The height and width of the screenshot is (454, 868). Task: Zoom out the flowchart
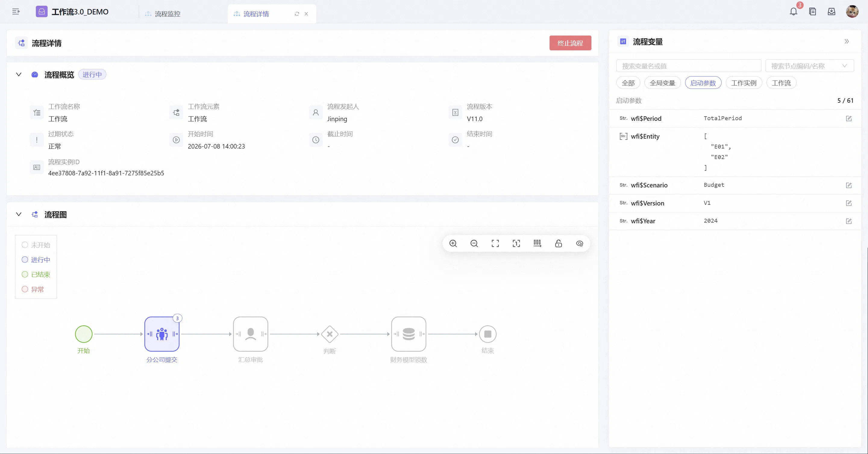[474, 243]
